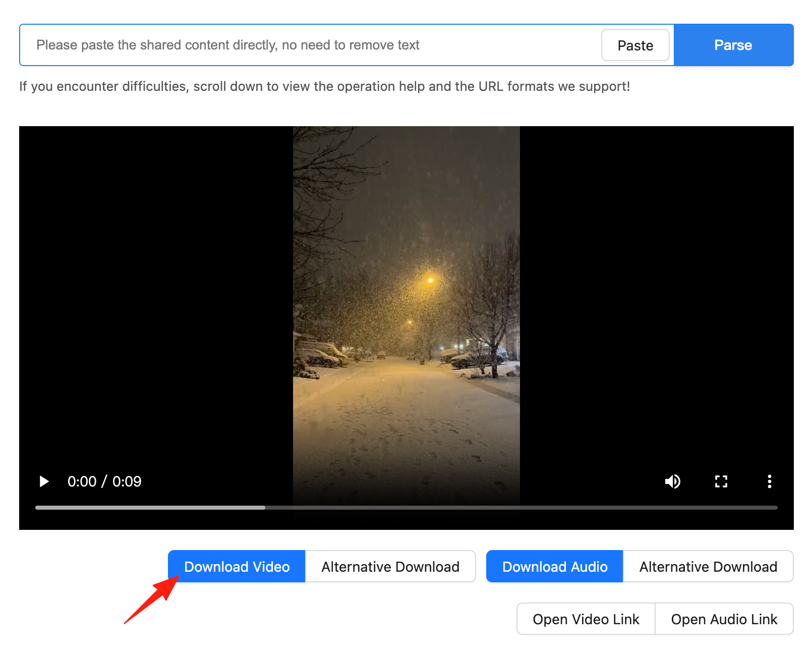Toggle play/pause from the control bar

coord(43,481)
